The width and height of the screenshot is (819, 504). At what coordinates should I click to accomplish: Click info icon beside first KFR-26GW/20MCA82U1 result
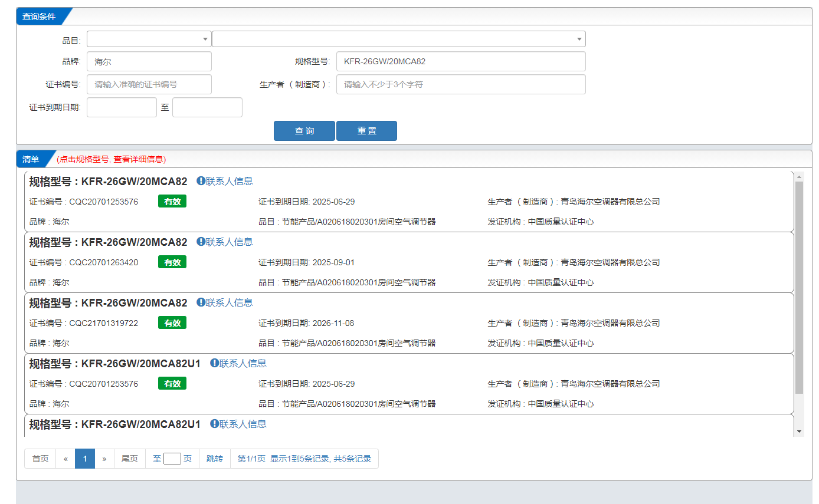pyautogui.click(x=214, y=363)
